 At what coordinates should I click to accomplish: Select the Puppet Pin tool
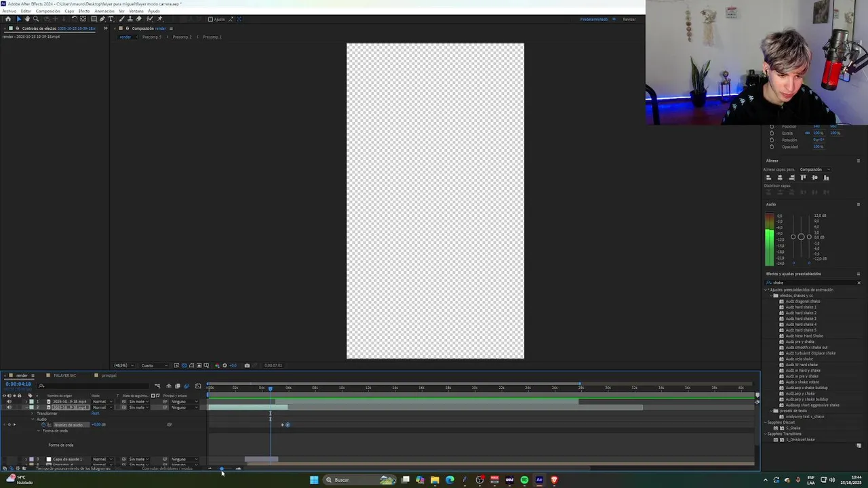pos(160,19)
